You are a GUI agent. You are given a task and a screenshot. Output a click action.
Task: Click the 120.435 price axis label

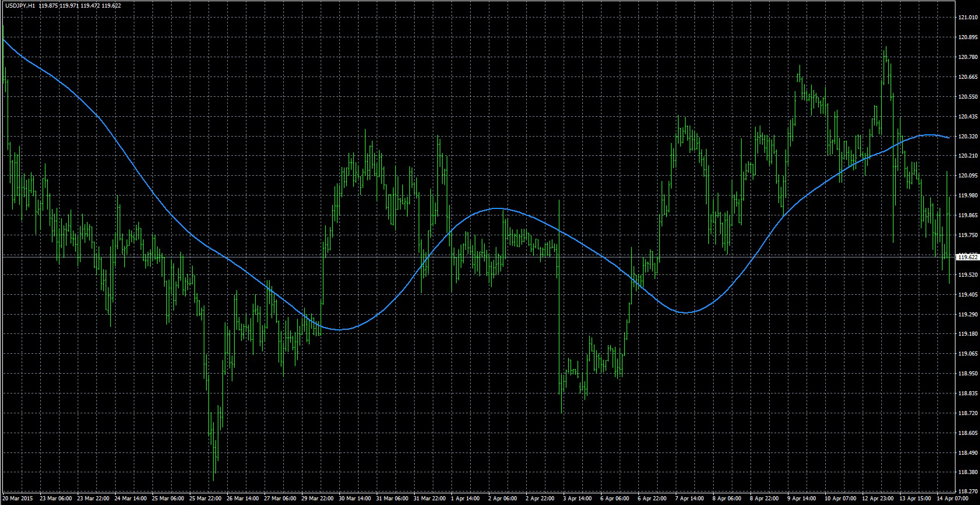tap(968, 117)
